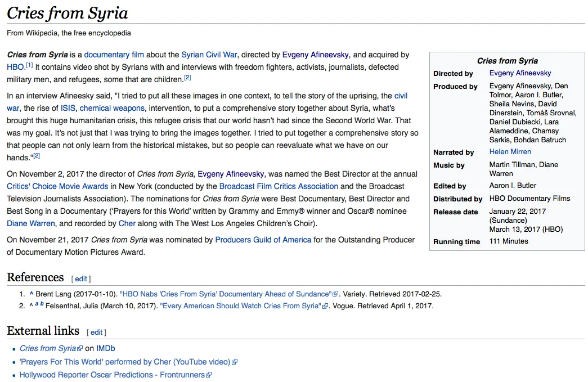
Task: Click external link icon after Variety reference title
Action: point(335,294)
